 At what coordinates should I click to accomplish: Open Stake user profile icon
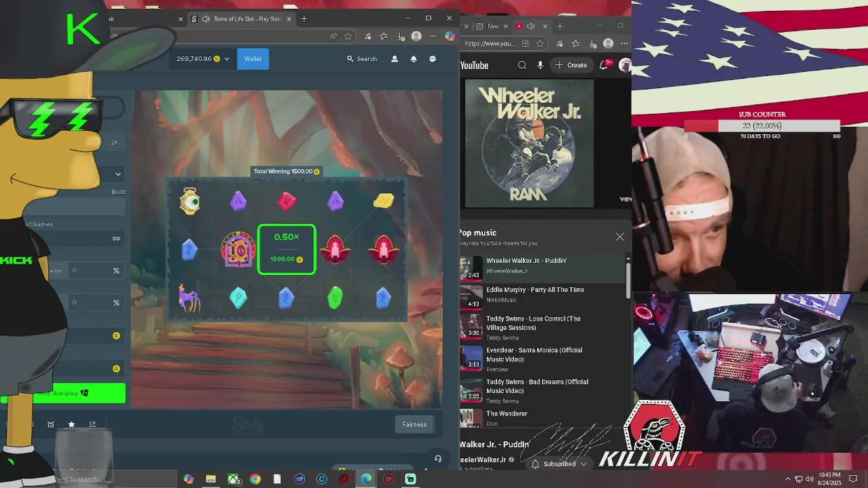(395, 59)
